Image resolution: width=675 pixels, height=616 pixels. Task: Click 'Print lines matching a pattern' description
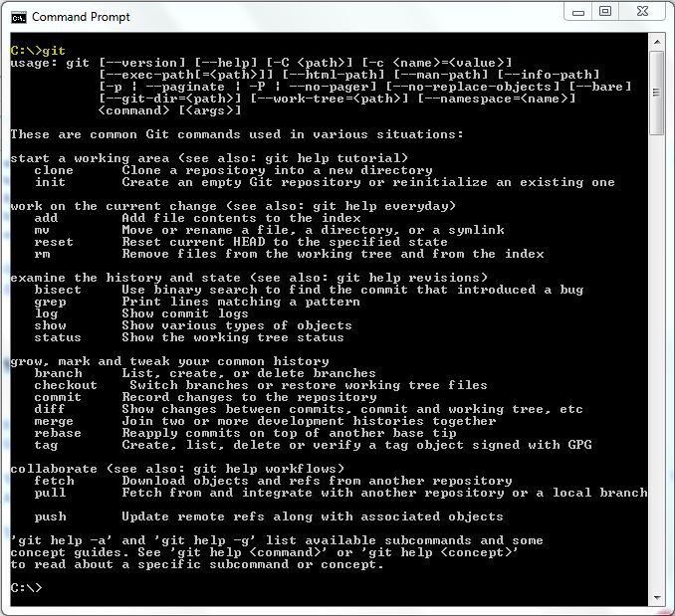pos(241,302)
